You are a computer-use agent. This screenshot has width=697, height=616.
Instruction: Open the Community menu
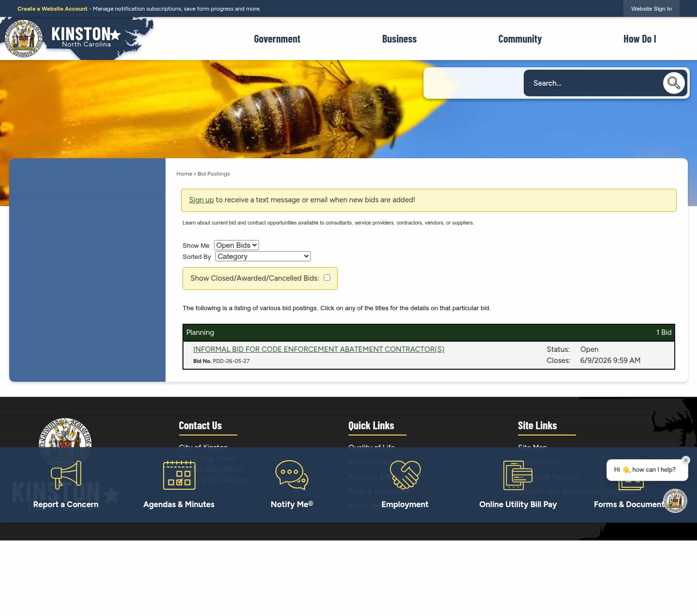coord(520,39)
